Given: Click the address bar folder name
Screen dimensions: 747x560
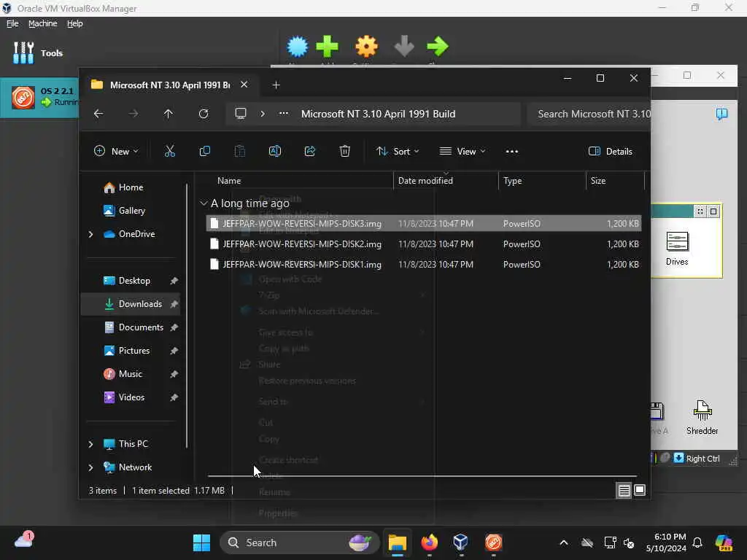Looking at the screenshot, I should 379,114.
